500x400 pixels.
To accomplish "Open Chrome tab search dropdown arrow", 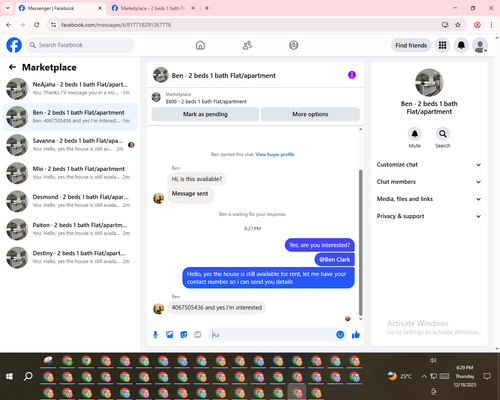I will coord(8,8).
